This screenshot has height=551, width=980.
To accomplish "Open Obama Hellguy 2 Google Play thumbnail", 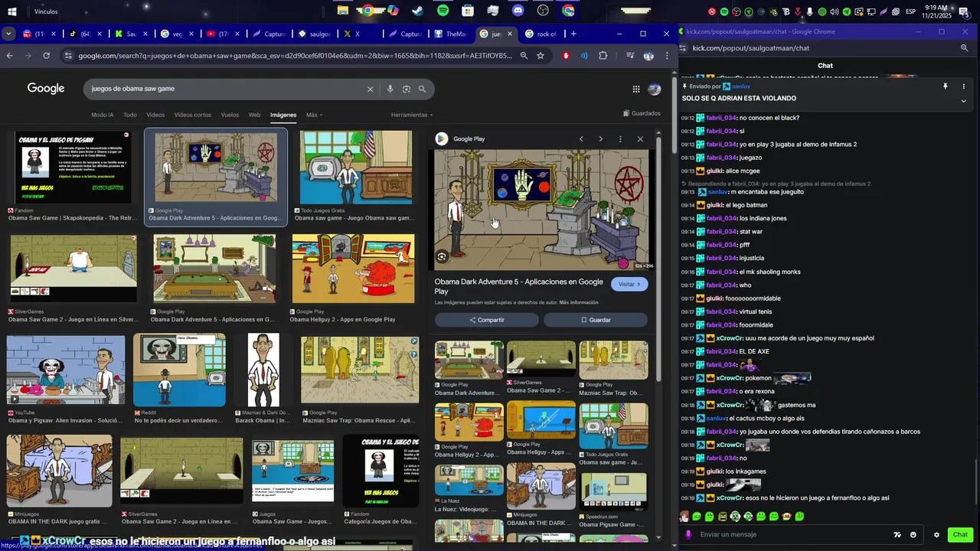I will 354,269.
